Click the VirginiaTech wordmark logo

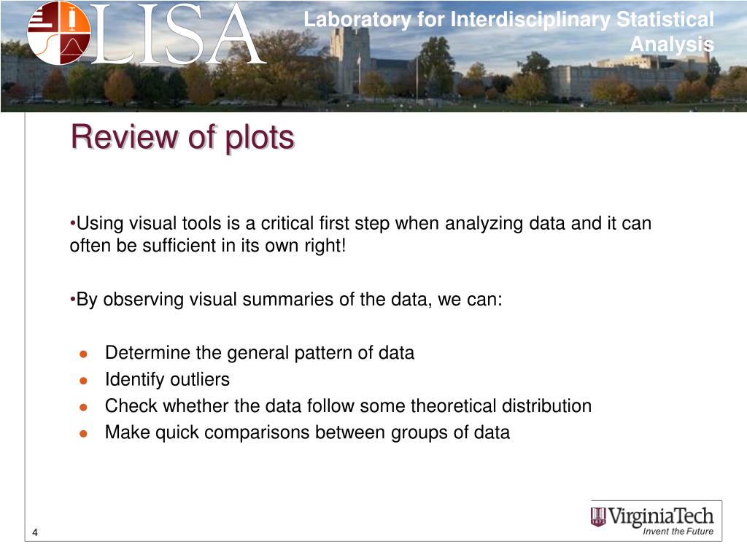tap(660, 516)
